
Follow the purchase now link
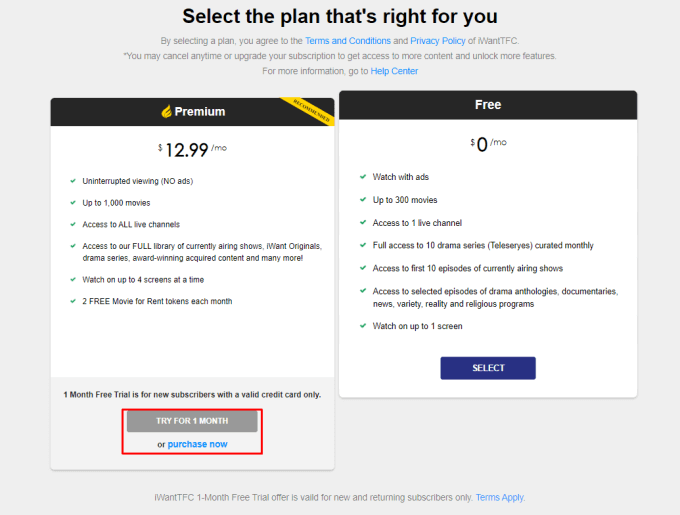197,444
